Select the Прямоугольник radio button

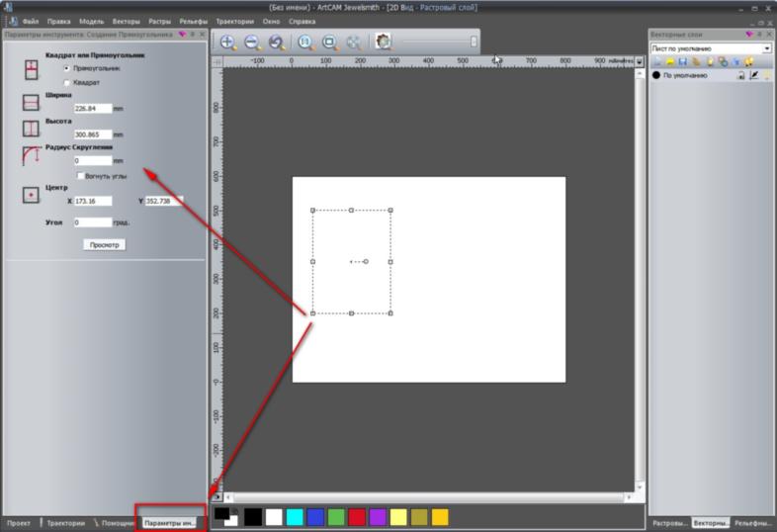click(x=66, y=68)
